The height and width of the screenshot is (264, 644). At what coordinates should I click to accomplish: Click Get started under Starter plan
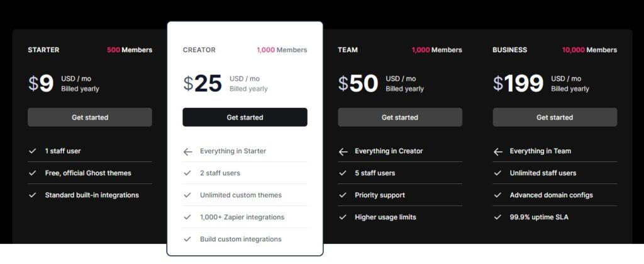pyautogui.click(x=90, y=117)
